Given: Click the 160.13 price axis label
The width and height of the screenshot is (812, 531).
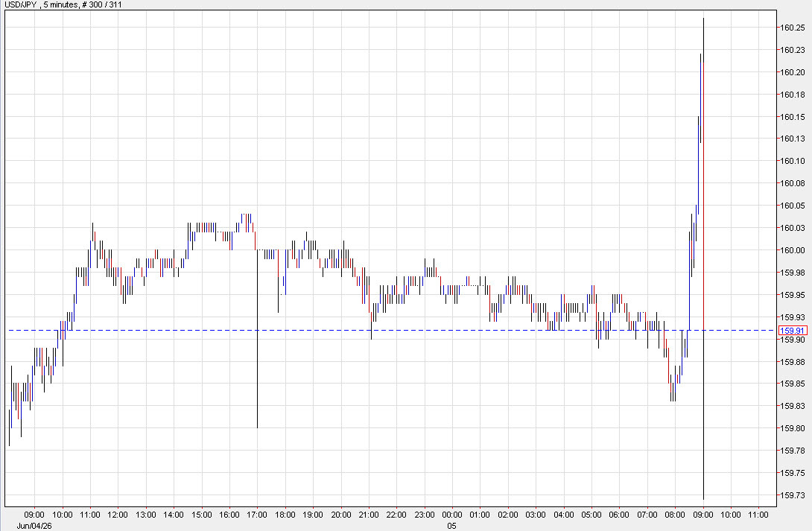Looking at the screenshot, I should point(793,139).
